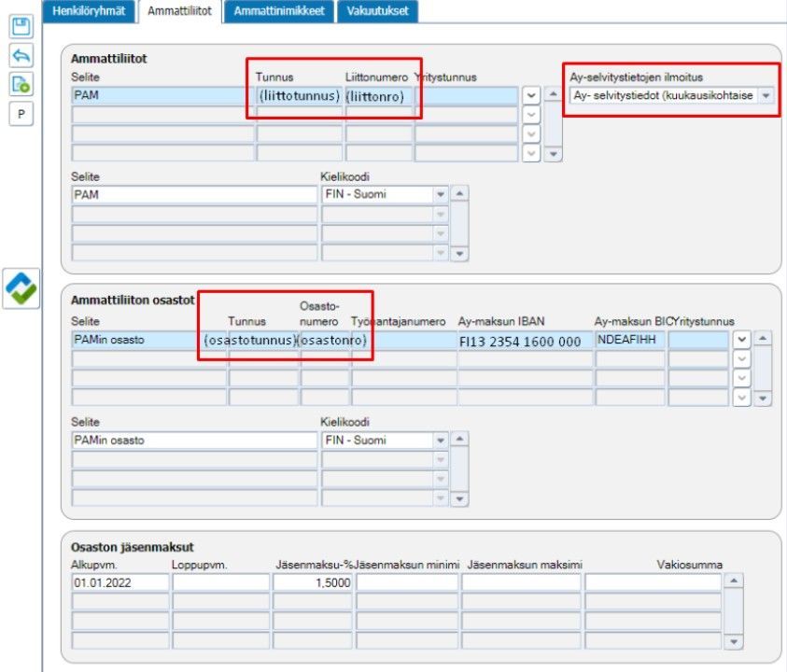
Task: Click the first Vakiosumma field
Action: (653, 582)
